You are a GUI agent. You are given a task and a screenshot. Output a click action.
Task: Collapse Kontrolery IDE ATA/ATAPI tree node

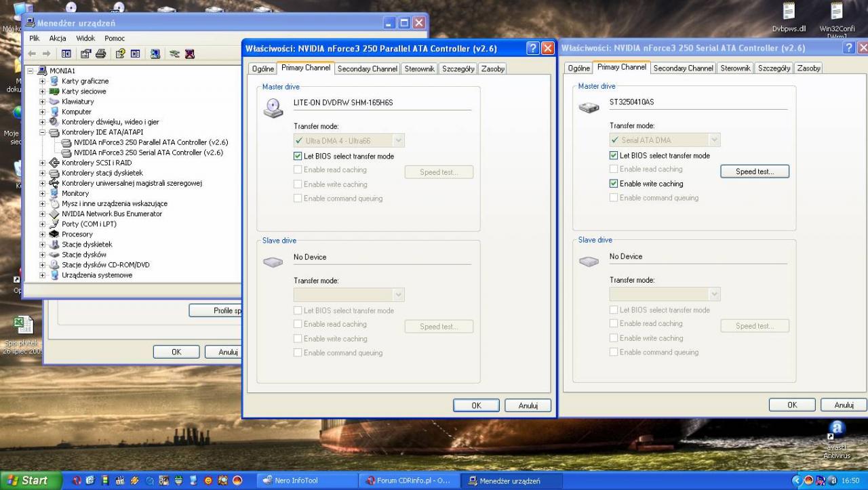point(42,132)
